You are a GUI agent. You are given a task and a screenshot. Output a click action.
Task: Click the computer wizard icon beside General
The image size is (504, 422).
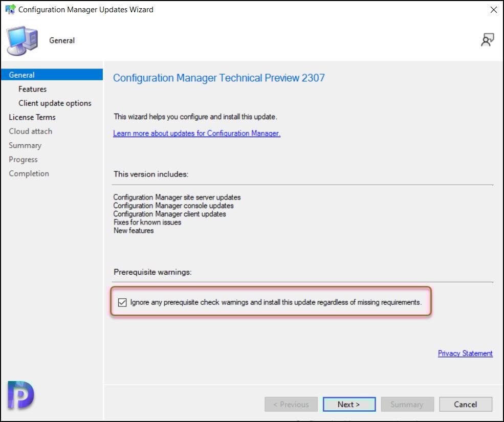[22, 41]
